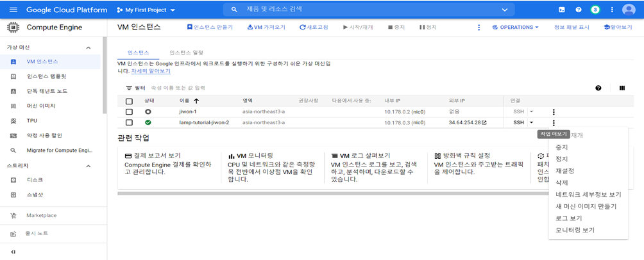Open SSH options arrow for jiwon-1

tap(531, 111)
